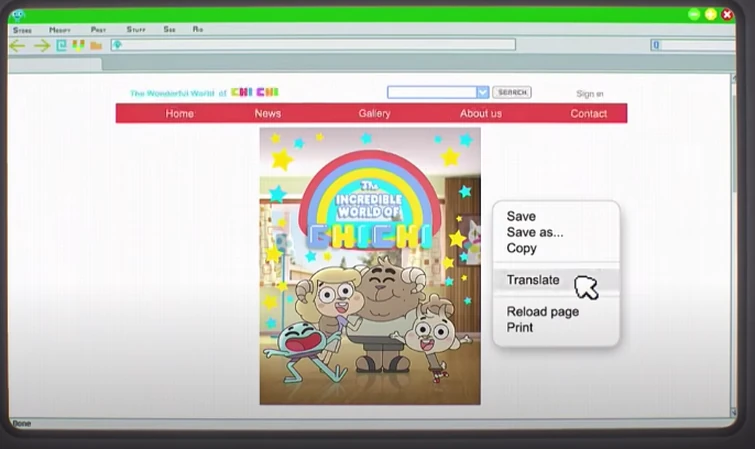Image resolution: width=755 pixels, height=449 pixels.
Task: Choose Reload page in the context menu
Action: coord(543,312)
